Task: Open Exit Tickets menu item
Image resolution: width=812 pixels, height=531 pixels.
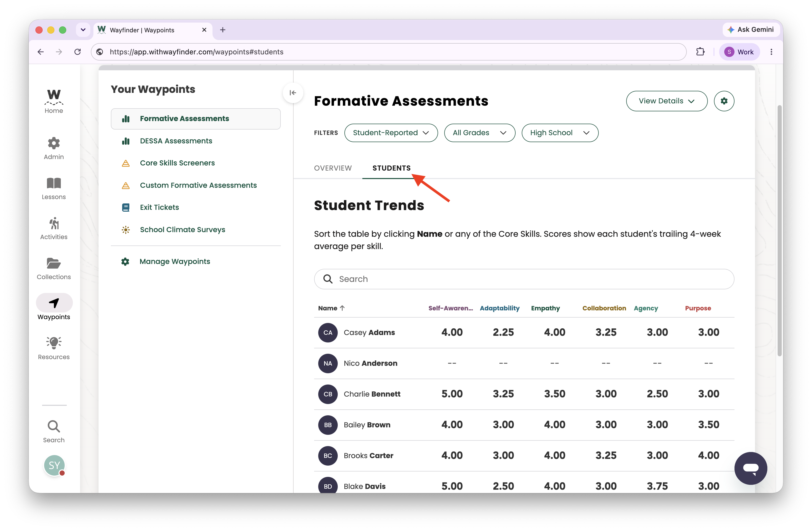Action: coord(159,207)
